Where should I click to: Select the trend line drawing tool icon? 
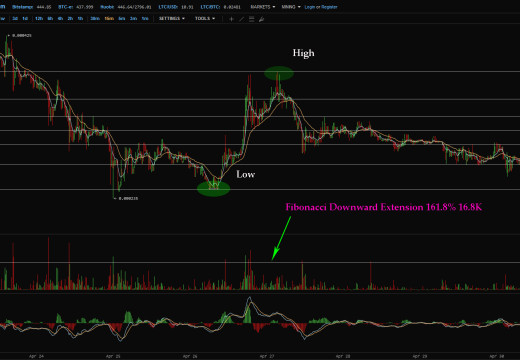click(x=242, y=19)
